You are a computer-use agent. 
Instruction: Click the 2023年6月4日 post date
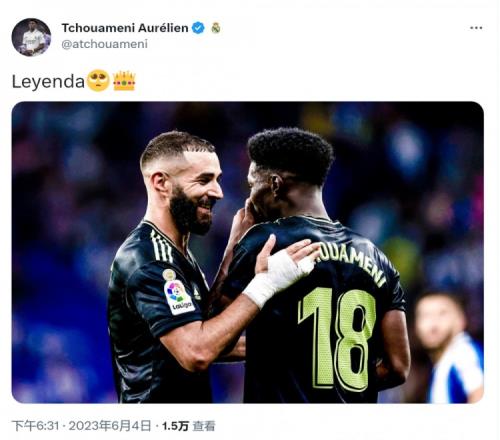pos(110,426)
